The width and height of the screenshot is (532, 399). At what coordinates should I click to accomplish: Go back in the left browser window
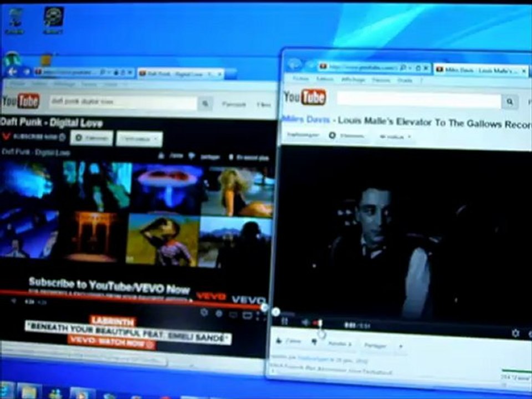point(12,71)
